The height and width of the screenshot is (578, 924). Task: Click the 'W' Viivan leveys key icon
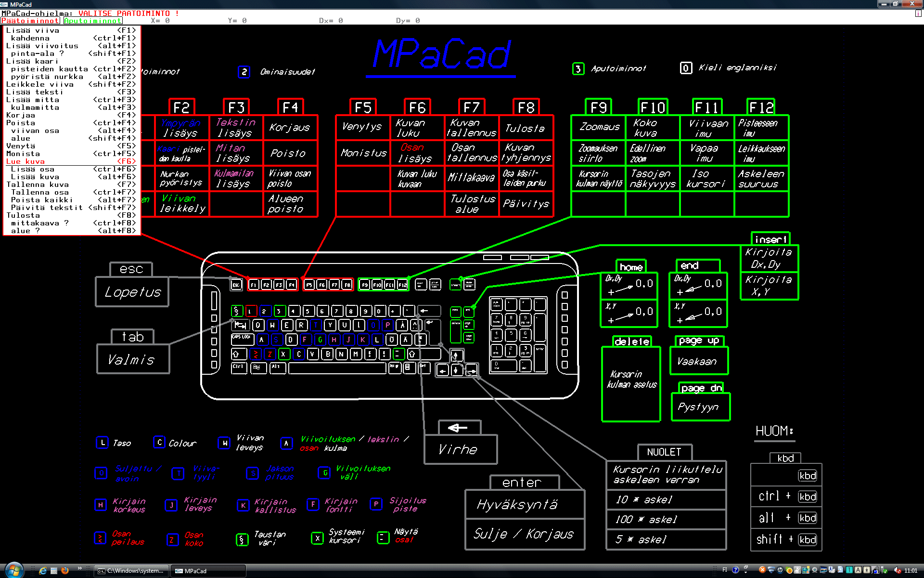point(224,443)
